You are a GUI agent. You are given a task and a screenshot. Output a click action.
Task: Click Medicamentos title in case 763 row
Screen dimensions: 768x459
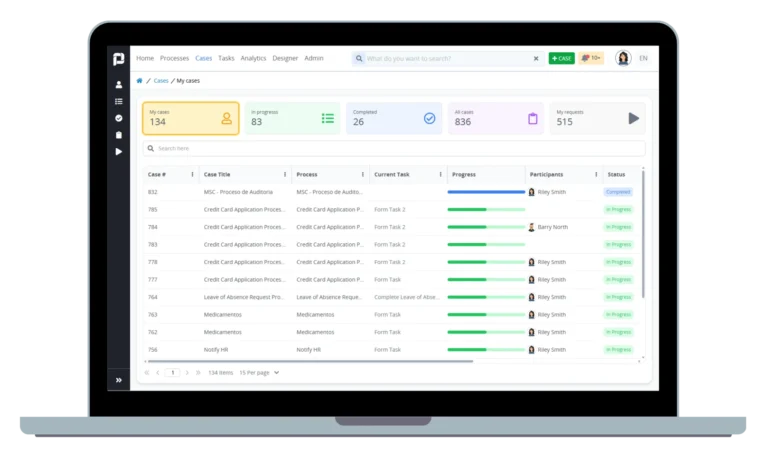click(222, 314)
